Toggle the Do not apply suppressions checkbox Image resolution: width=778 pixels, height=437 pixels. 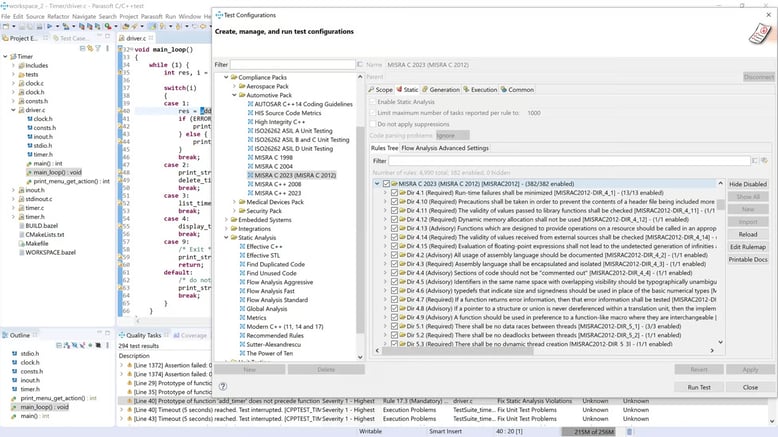point(375,124)
